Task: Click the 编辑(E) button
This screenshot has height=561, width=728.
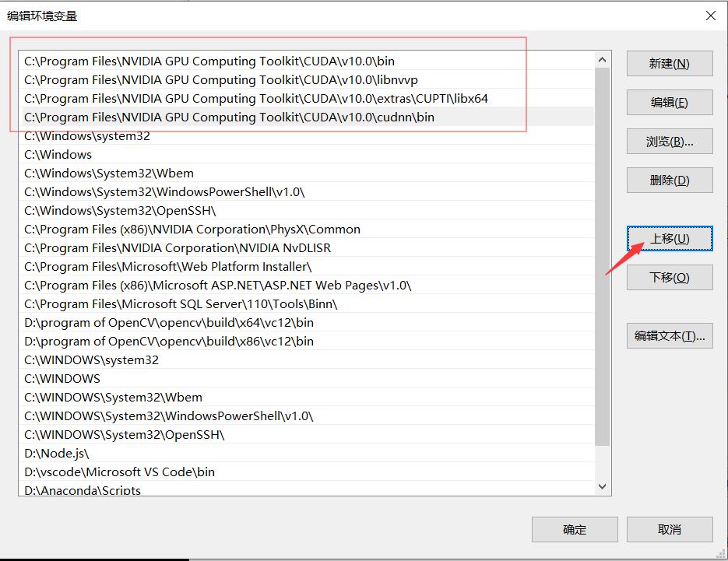Action: 670,103
